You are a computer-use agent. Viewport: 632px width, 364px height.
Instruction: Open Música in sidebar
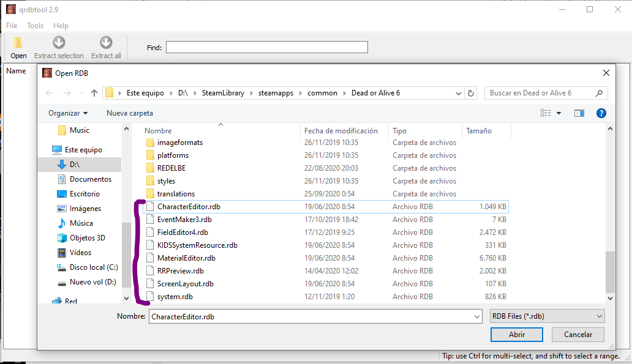coord(81,223)
